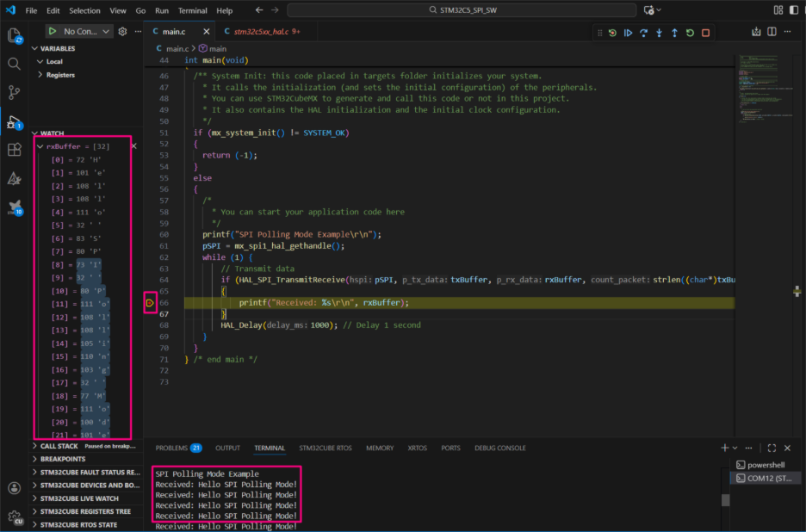Stop the debugging session
The width and height of the screenshot is (806, 532).
[705, 33]
